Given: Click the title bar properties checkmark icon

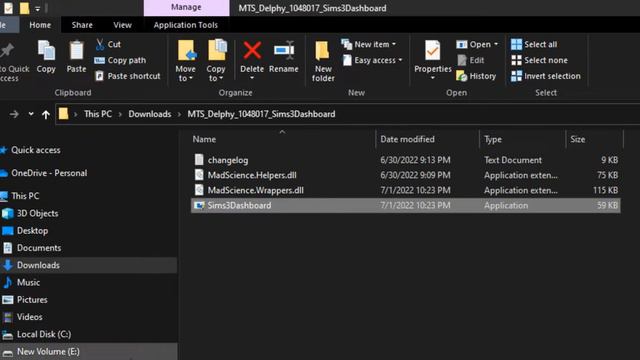Looking at the screenshot, I should pyautogui.click(x=8, y=8).
